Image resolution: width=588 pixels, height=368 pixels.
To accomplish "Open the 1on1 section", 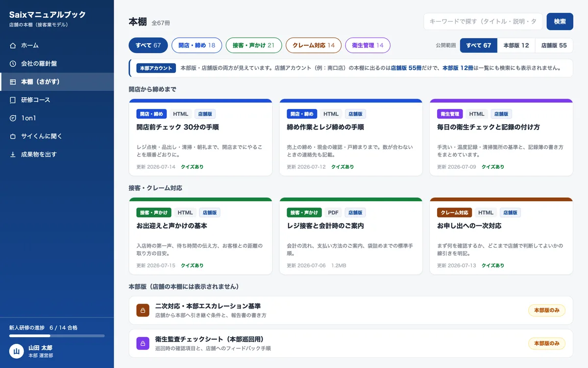I will (x=57, y=118).
